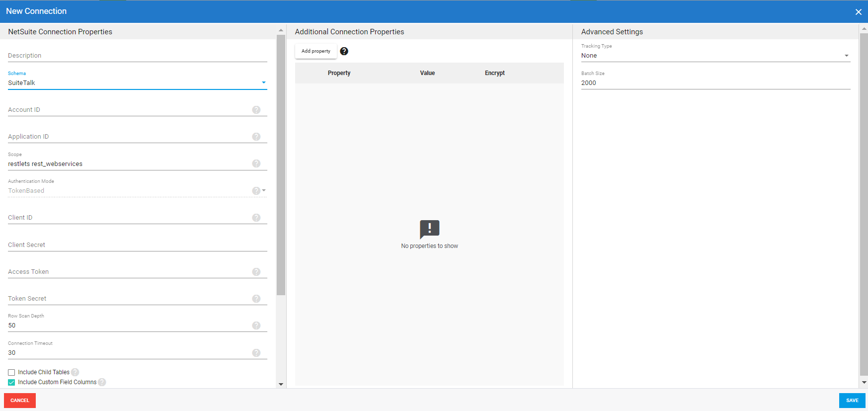868x411 pixels.
Task: Enable the Include Child Tables checkbox
Action: pos(11,372)
